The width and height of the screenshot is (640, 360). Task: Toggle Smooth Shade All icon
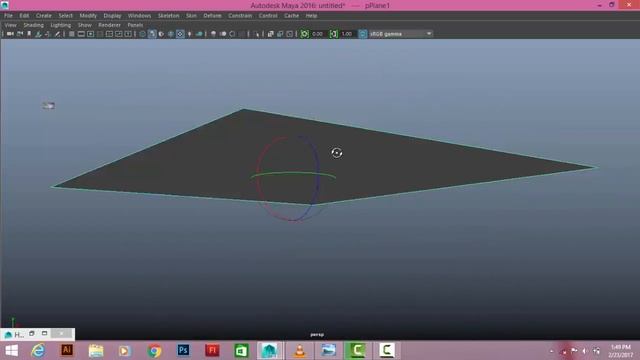152,34
